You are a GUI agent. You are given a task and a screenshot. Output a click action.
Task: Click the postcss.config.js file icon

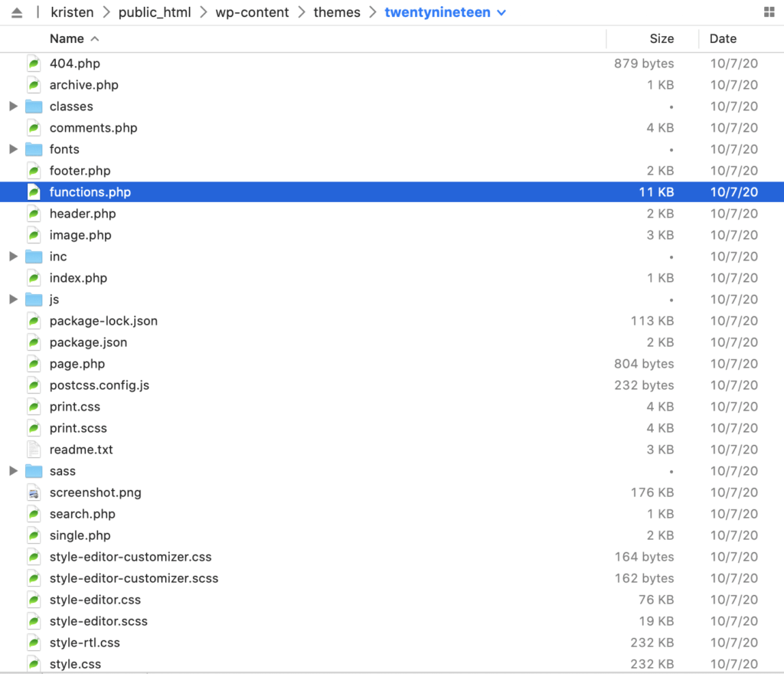click(x=34, y=385)
